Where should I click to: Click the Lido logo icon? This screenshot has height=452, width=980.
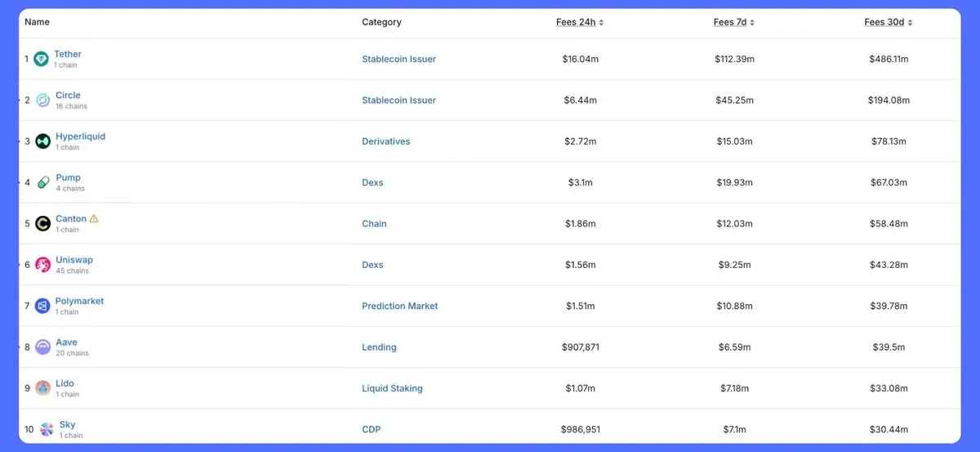pos(42,388)
